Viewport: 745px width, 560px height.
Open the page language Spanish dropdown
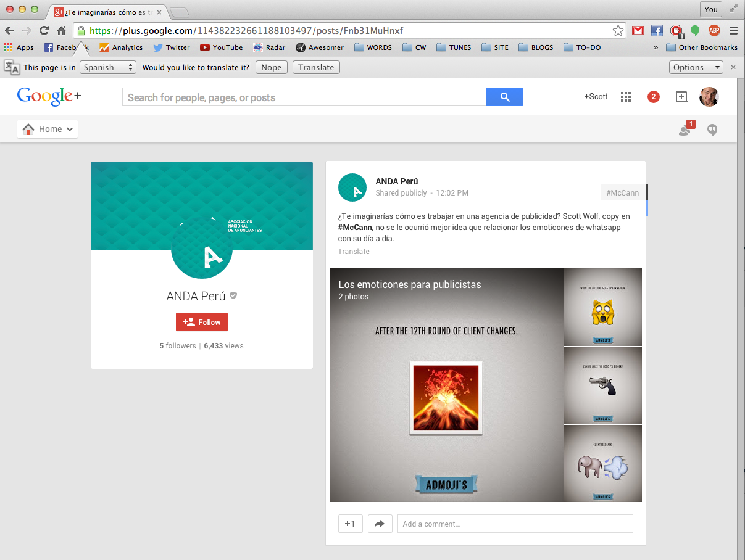click(108, 67)
